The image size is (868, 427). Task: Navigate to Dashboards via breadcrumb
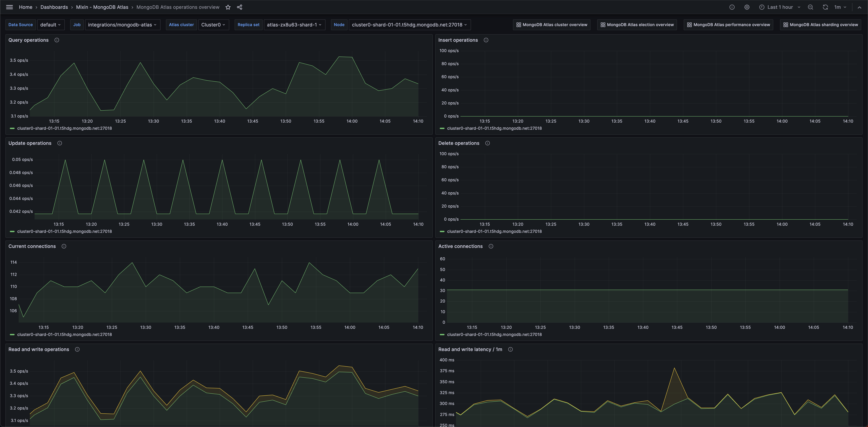[x=54, y=7]
